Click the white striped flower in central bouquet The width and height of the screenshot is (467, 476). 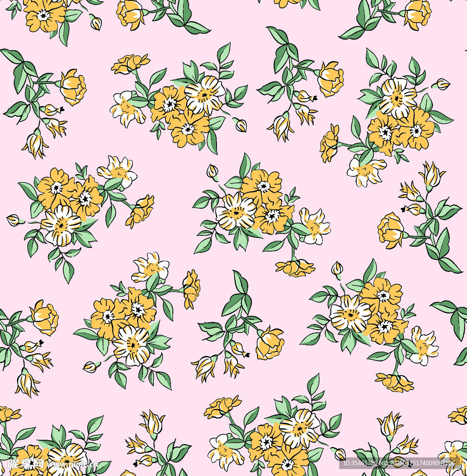pos(235,212)
